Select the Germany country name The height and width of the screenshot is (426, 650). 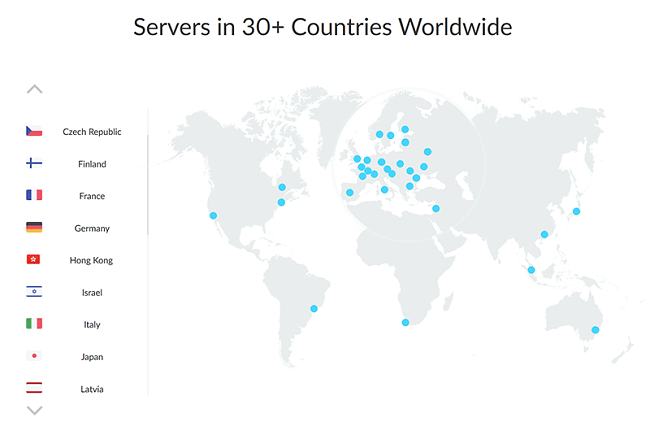92,228
